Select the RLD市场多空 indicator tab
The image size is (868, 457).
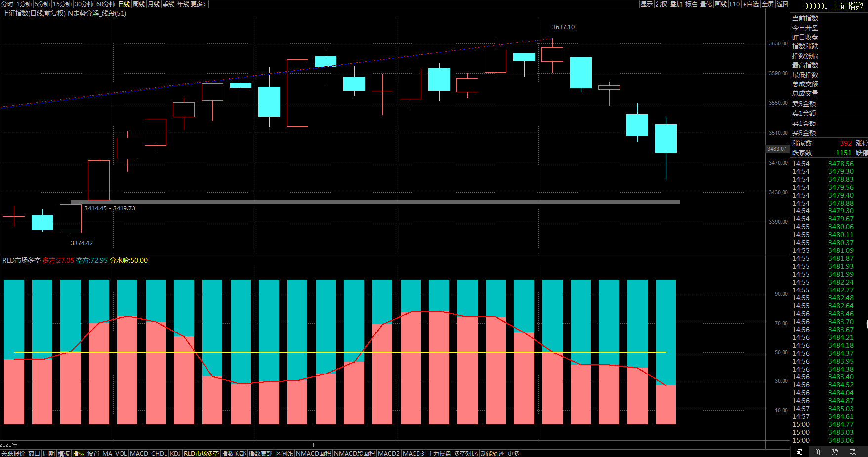[x=201, y=453]
